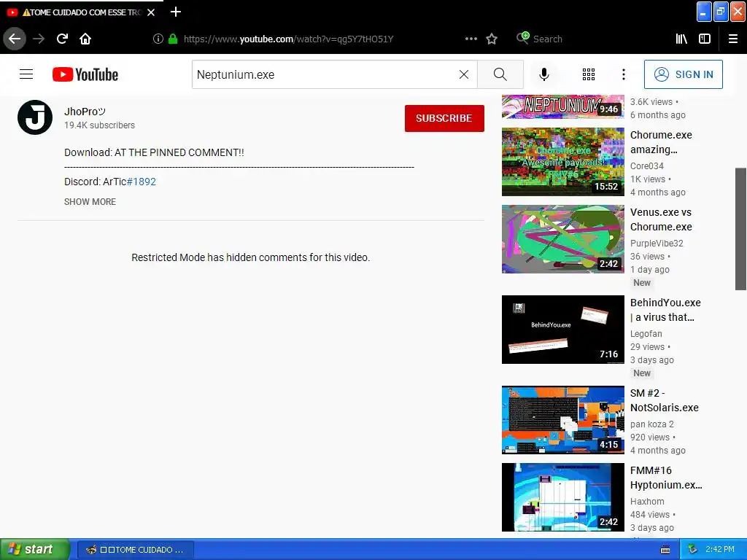Subscribe to the JhoPro channel
Image resolution: width=747 pixels, height=560 pixels.
click(444, 118)
